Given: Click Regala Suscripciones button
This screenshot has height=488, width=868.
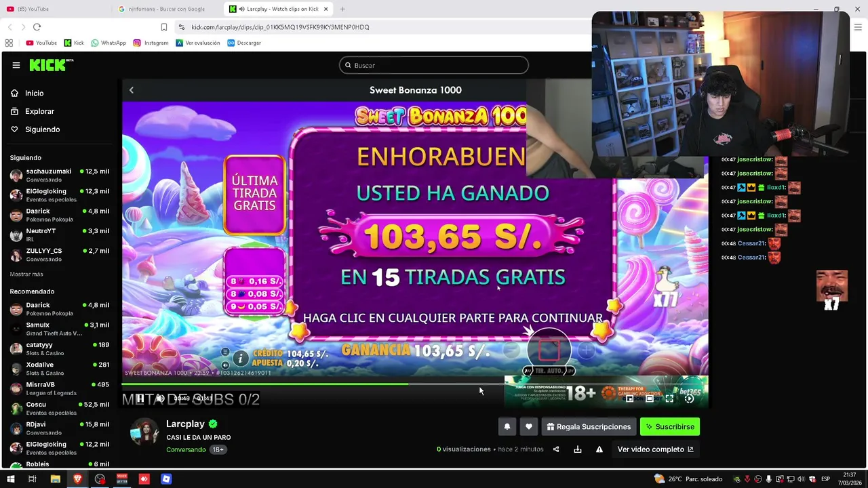Looking at the screenshot, I should click(x=589, y=427).
